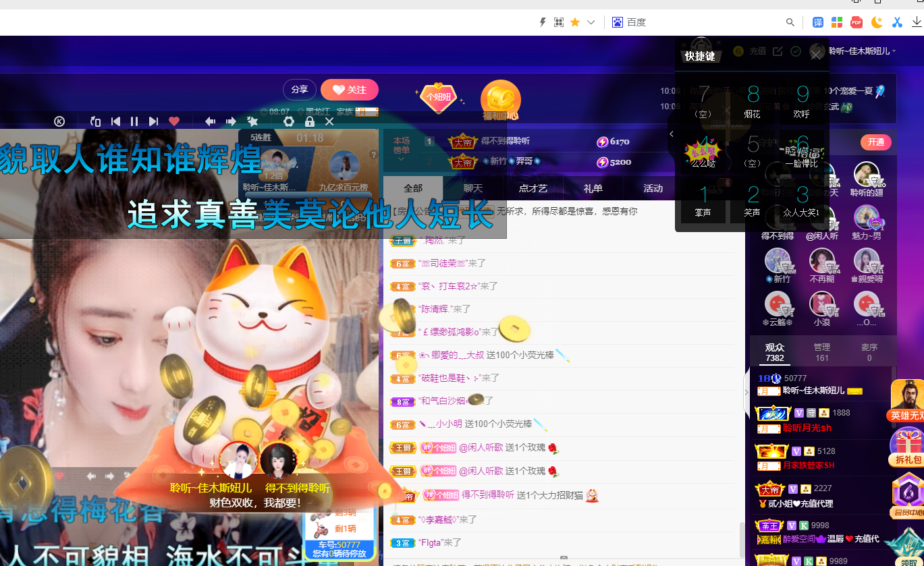Click shortcut key 6 一脸懵比
This screenshot has width=924, height=566.
(802, 150)
